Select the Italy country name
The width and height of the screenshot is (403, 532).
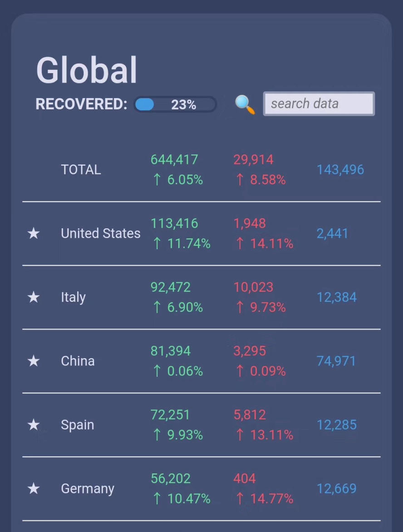[73, 297]
